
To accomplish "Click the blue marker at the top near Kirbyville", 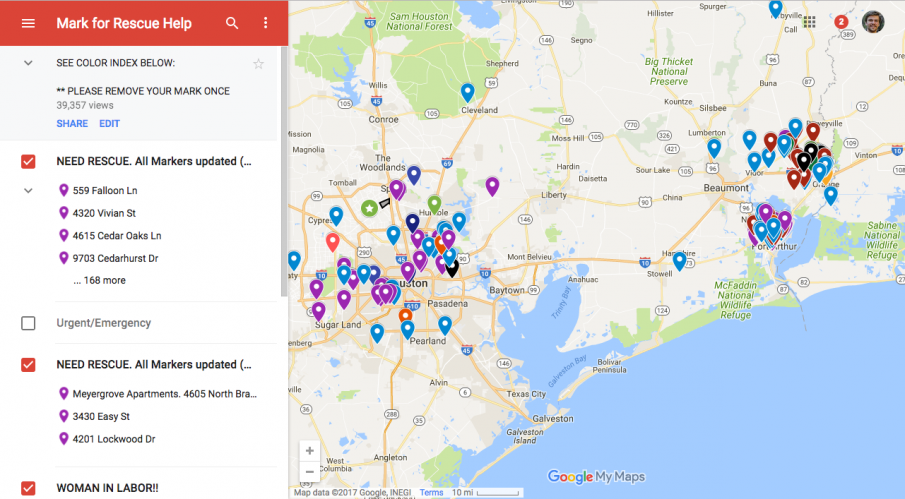I will point(776,8).
